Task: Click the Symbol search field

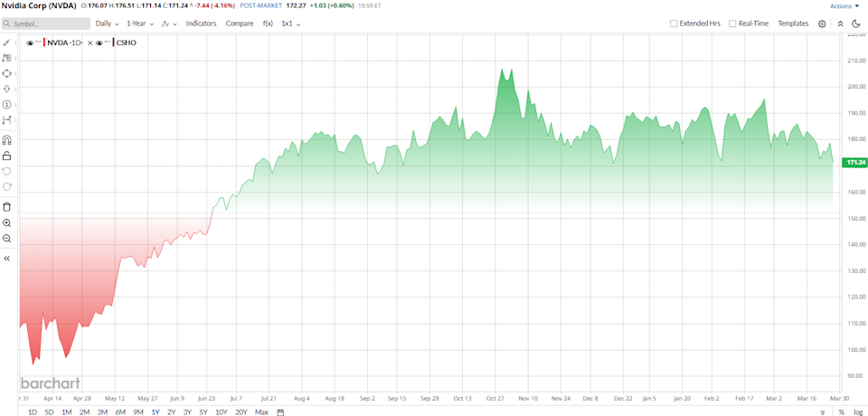Action: coord(50,24)
